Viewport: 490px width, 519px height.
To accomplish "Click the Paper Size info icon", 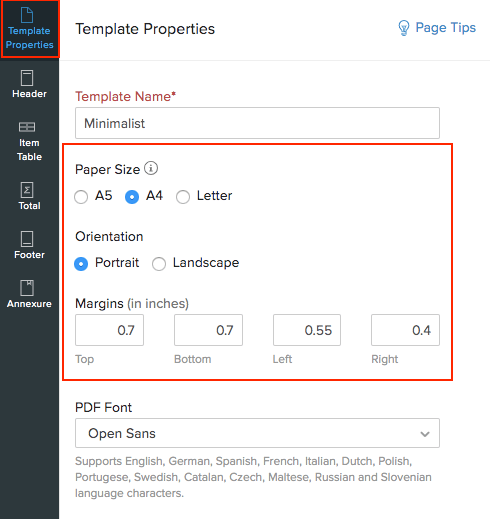I will click(151, 168).
